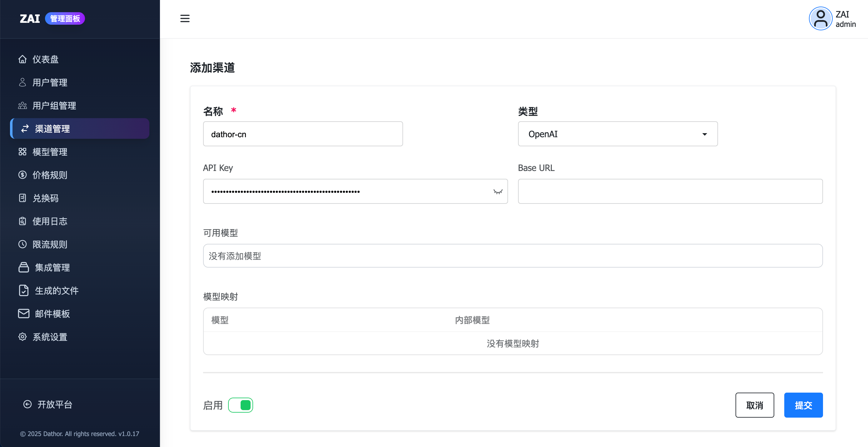
Task: Open the 可用模型 model selector
Action: (512, 256)
